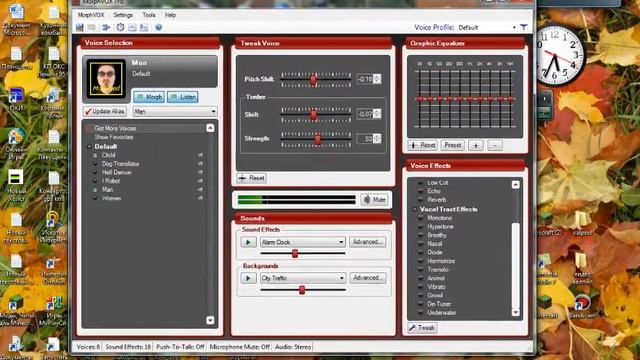Reset the Tweak Voice settings
The image size is (640, 360).
pyautogui.click(x=251, y=178)
